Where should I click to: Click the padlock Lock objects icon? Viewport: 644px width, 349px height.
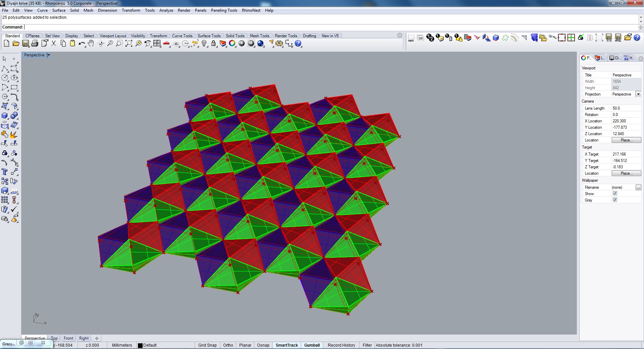click(x=213, y=44)
